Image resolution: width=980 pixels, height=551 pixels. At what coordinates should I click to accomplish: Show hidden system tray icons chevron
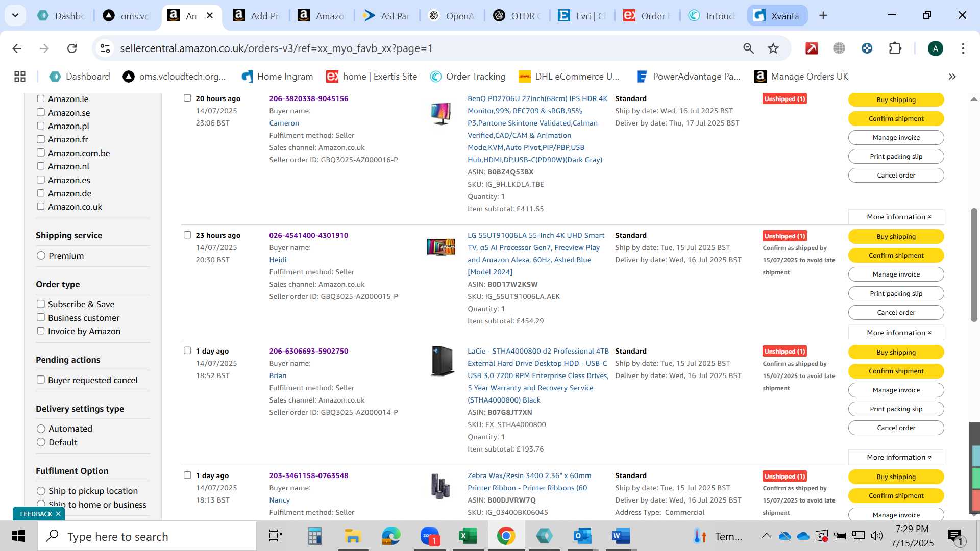click(766, 536)
